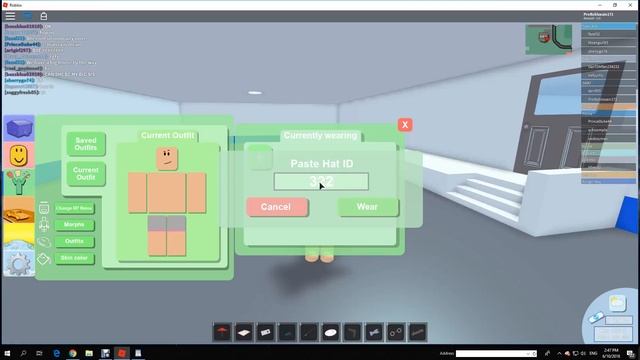Viewport: 640px width, 360px height.
Task: Open the backpack icon in top bar
Action: (x=44, y=16)
